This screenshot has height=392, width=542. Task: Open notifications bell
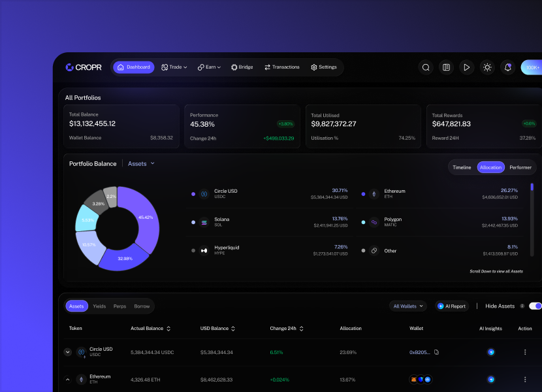pyautogui.click(x=508, y=67)
